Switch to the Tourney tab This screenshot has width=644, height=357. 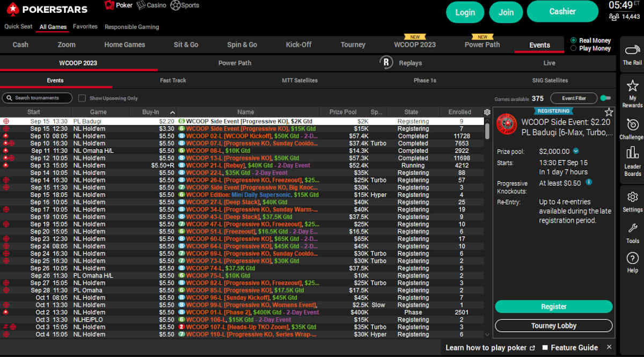353,45
